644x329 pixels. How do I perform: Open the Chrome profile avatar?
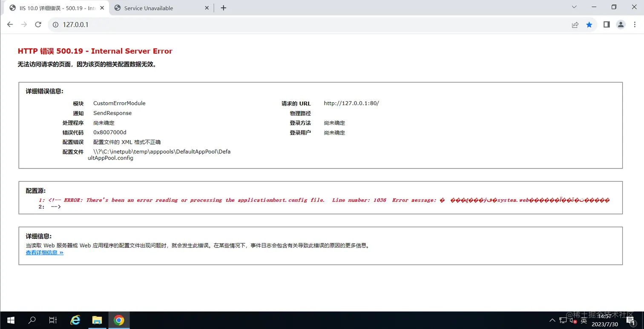[x=621, y=25]
